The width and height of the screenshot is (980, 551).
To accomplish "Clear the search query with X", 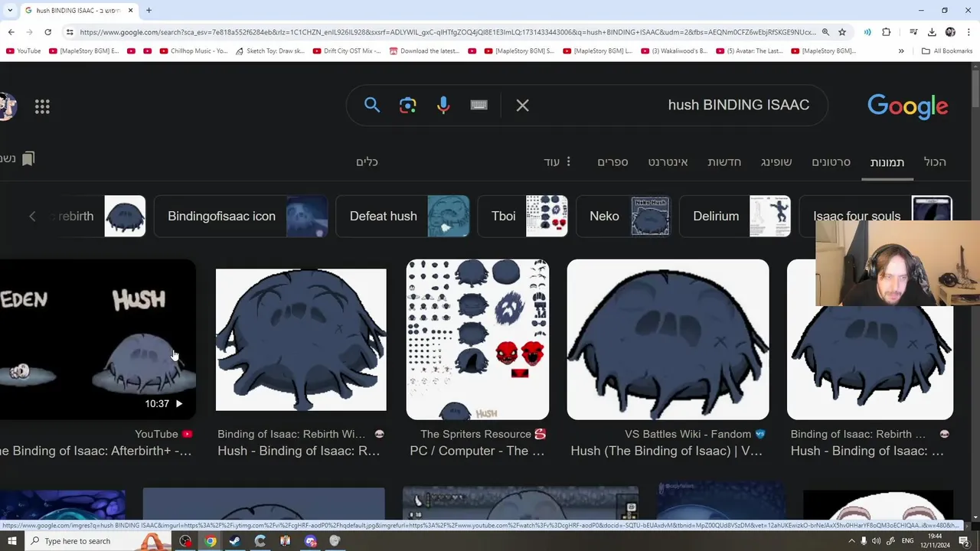I will click(522, 106).
